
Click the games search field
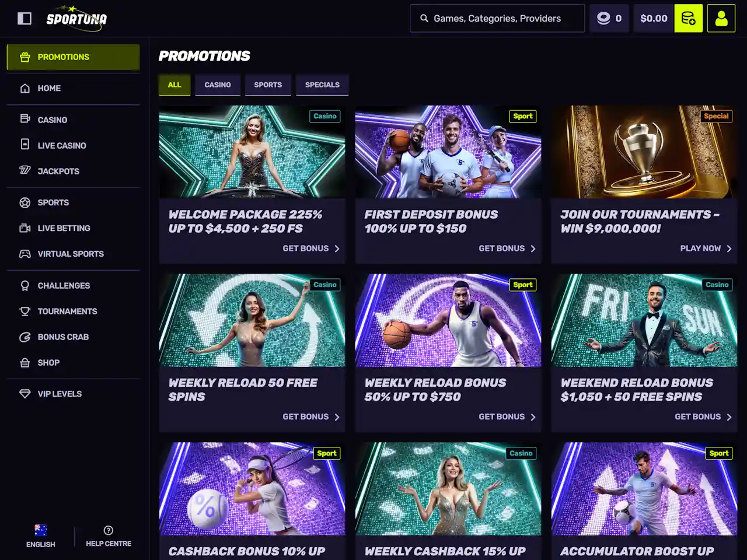[x=497, y=19]
